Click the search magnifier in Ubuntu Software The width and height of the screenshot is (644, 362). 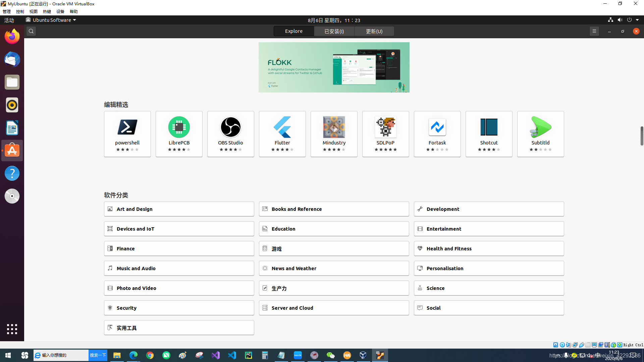(x=31, y=31)
